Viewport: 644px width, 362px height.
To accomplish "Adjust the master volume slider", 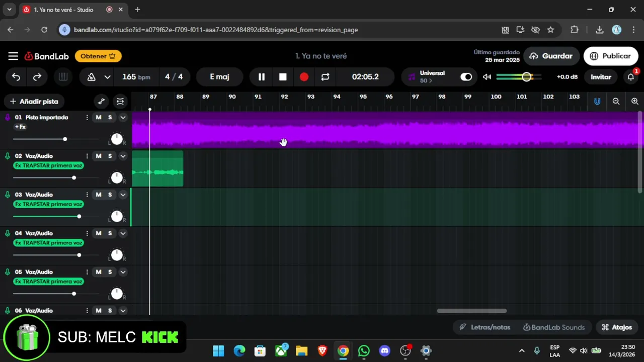I will point(519,77).
